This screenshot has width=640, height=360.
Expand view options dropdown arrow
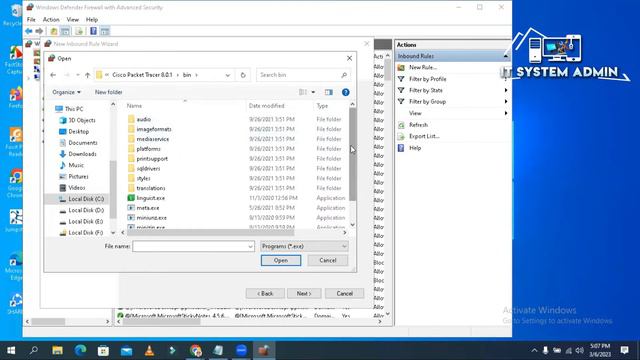pyautogui.click(x=313, y=92)
